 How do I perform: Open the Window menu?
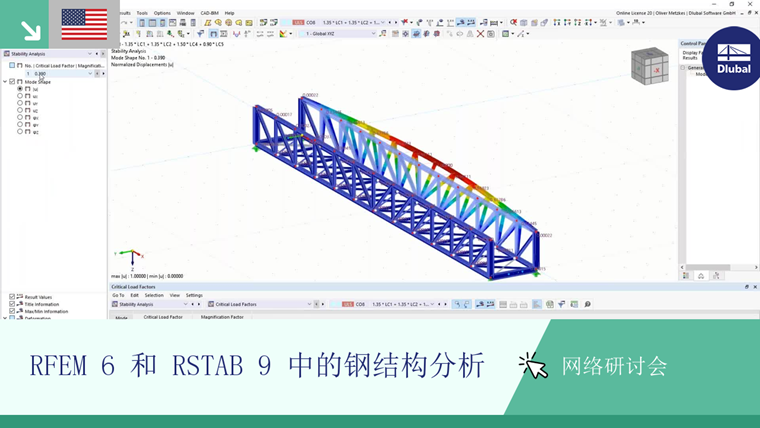click(x=185, y=13)
